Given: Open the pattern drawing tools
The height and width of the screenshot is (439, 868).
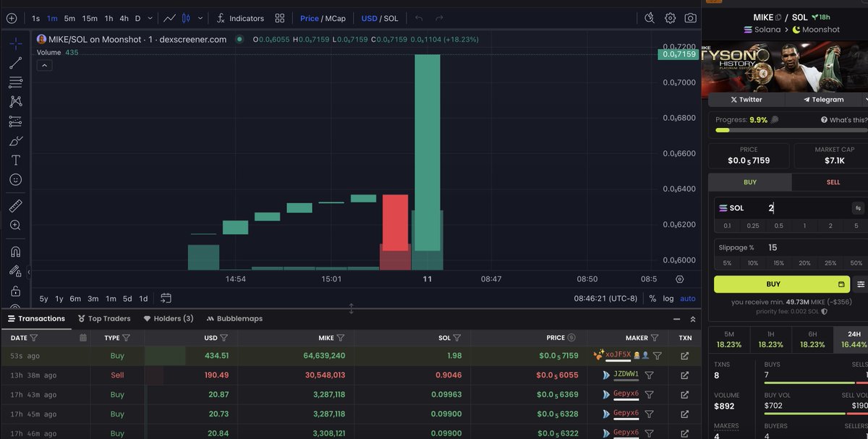Looking at the screenshot, I should pyautogui.click(x=15, y=102).
